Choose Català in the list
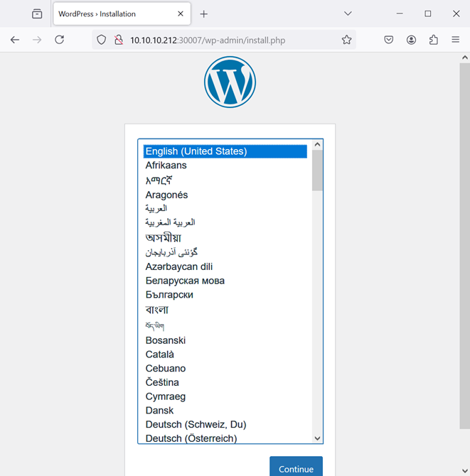 point(225,355)
